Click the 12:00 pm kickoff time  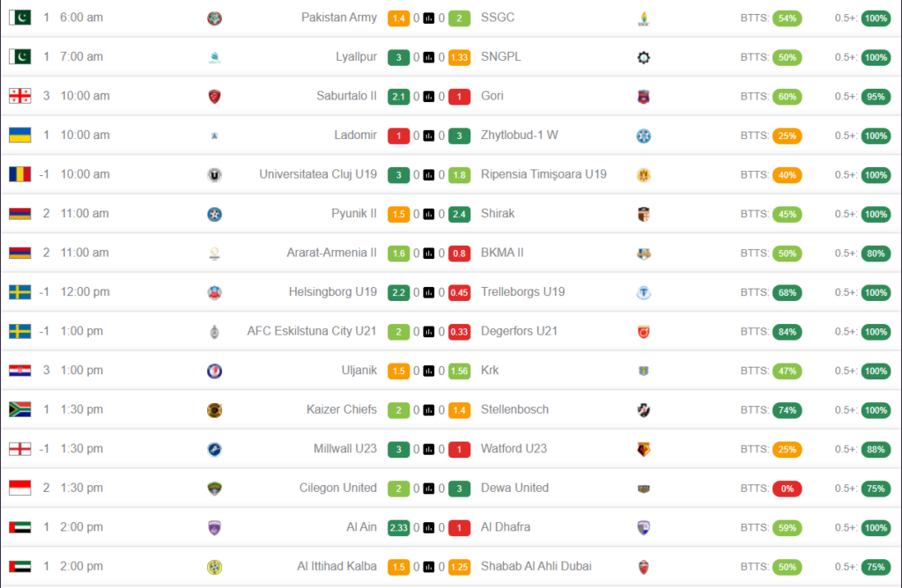pos(85,292)
